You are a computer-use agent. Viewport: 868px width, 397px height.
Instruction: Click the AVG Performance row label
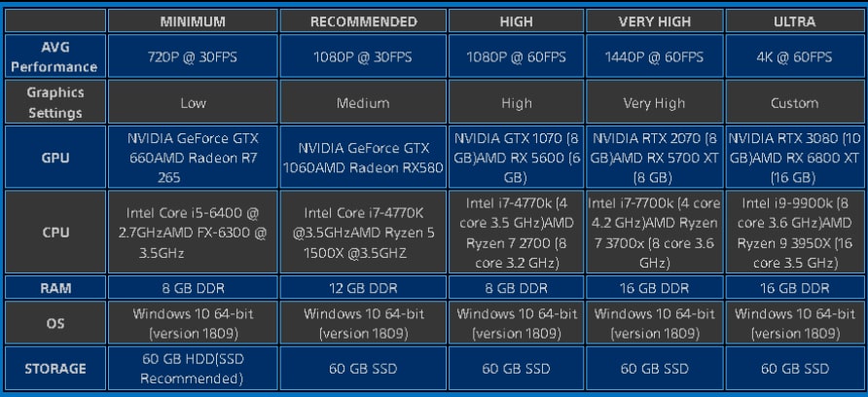click(54, 56)
